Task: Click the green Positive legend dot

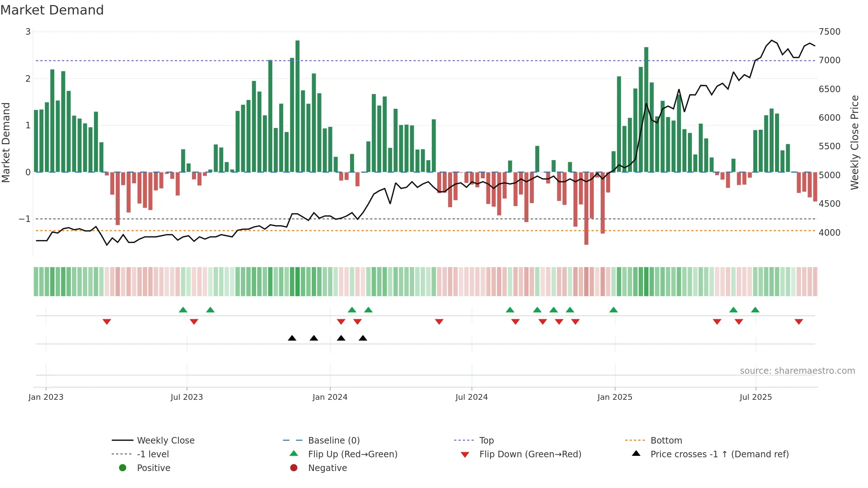Action: point(123,468)
